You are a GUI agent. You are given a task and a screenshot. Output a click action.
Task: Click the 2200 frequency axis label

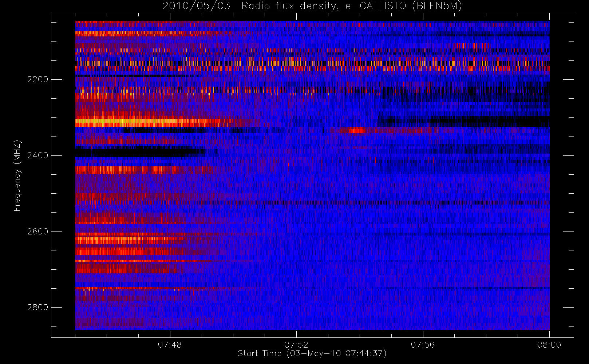click(x=37, y=79)
